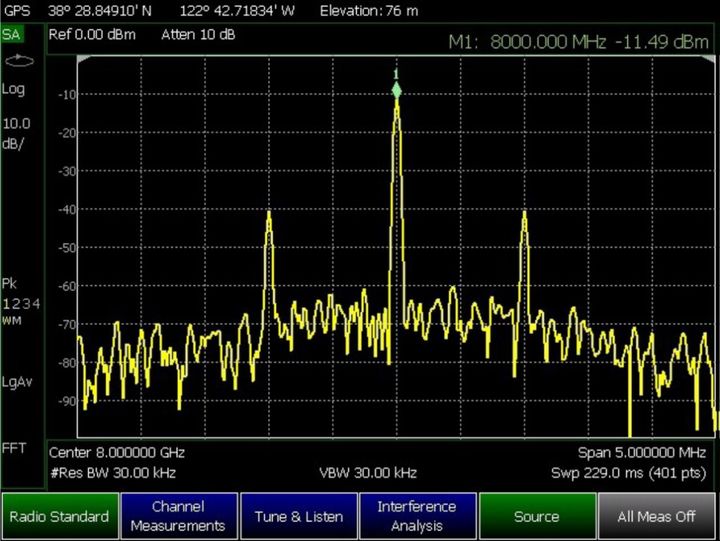The width and height of the screenshot is (720, 541).
Task: Select trace number 1 indicator
Action: tap(5, 302)
